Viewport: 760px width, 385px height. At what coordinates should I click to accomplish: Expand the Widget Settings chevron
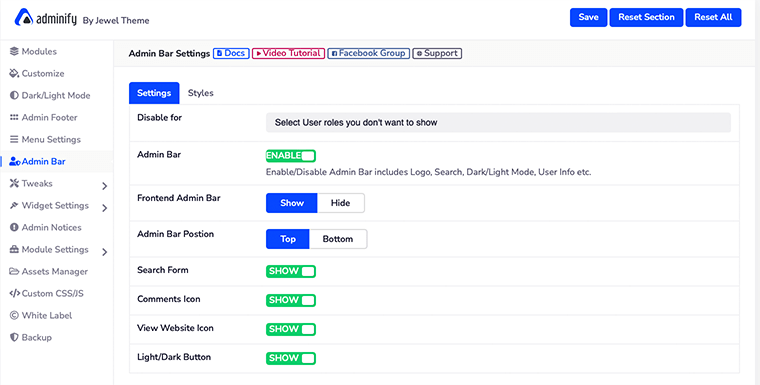pos(105,208)
